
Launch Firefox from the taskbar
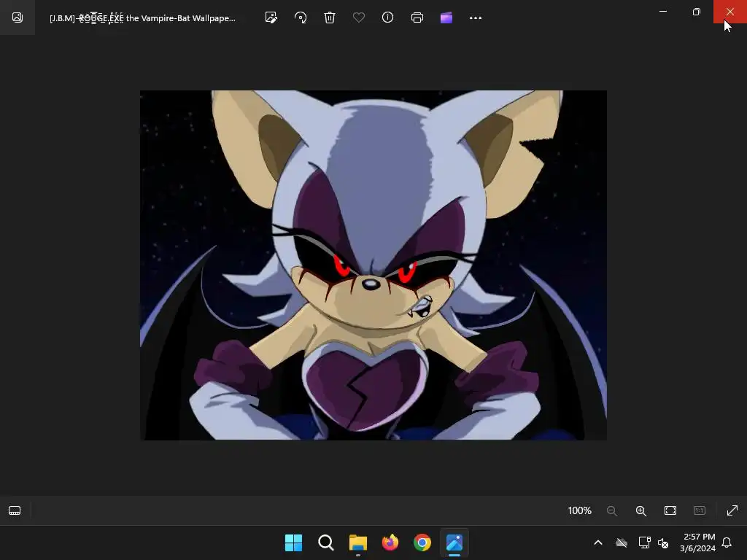390,542
